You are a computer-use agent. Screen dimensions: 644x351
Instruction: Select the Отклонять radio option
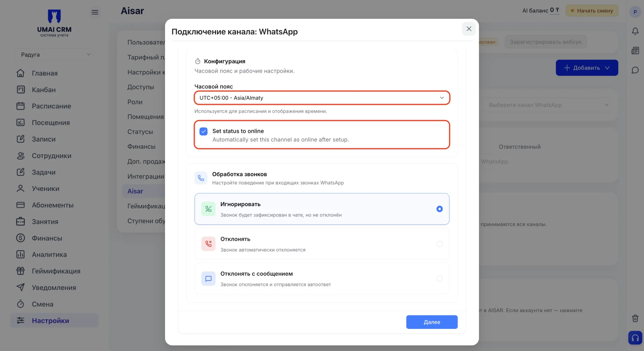click(439, 244)
